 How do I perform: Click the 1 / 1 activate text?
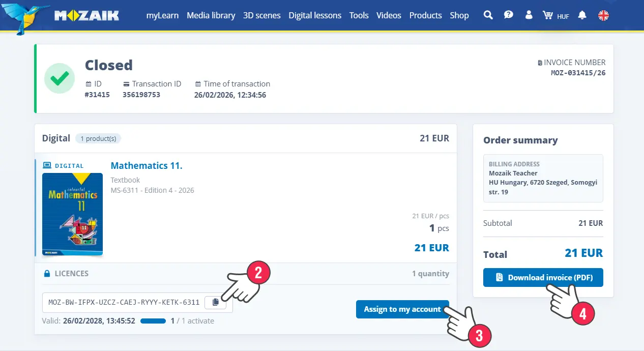coord(192,321)
